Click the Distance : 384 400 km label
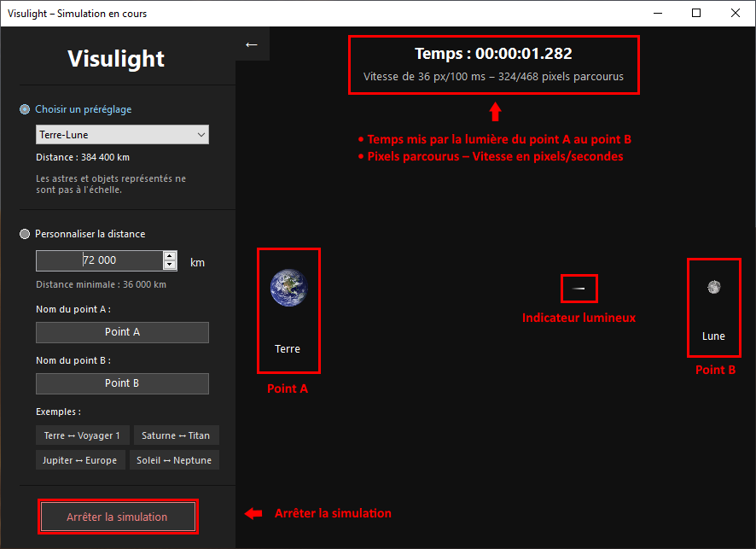This screenshot has height=549, width=756. pos(83,157)
